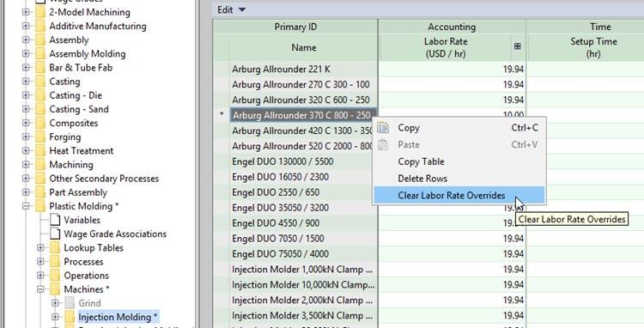Image resolution: width=644 pixels, height=328 pixels.
Task: Click the Paste clipboard icon in context menu
Action: click(383, 144)
